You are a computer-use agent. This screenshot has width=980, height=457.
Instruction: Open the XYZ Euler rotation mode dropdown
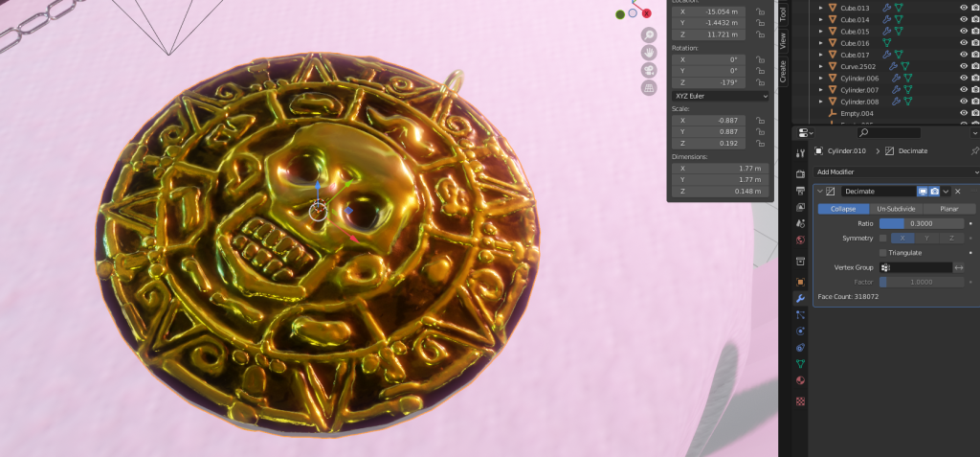(x=718, y=96)
